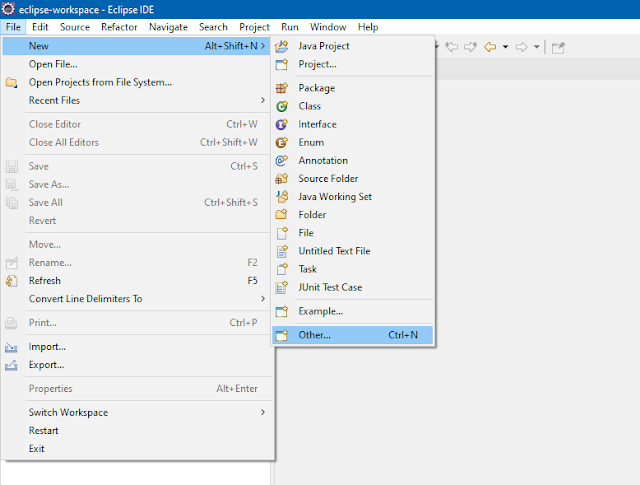Click the Import icon in File menu
This screenshot has height=485, width=640.
pos(11,347)
